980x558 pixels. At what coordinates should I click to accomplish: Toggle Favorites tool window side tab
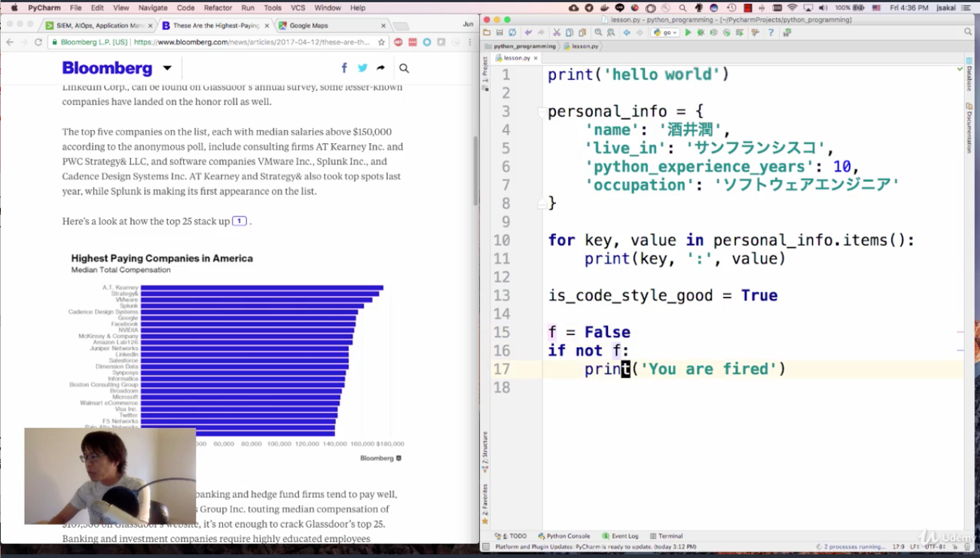point(484,503)
